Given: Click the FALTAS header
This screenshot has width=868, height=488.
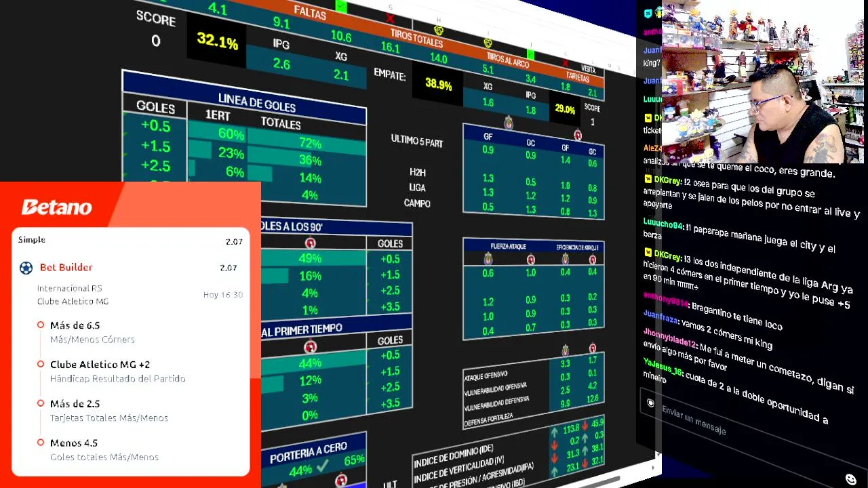Looking at the screenshot, I should click(310, 12).
